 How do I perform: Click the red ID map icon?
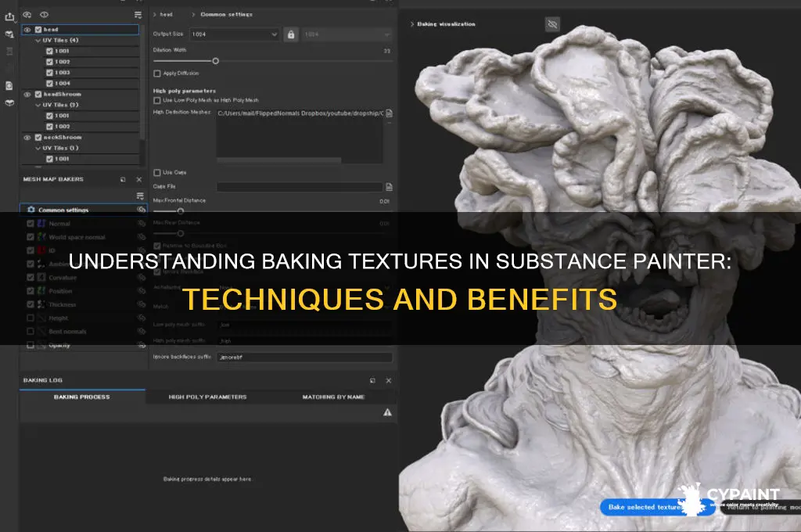coord(41,250)
